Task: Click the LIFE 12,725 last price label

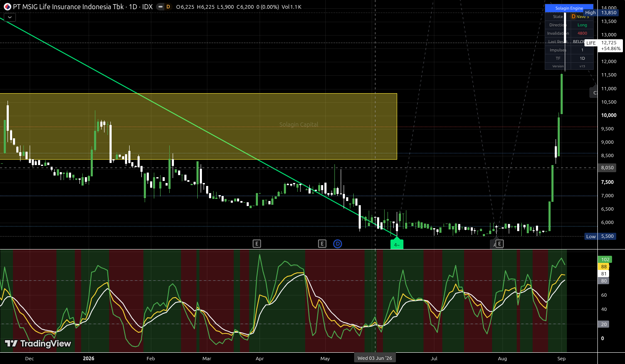Action: [604, 46]
